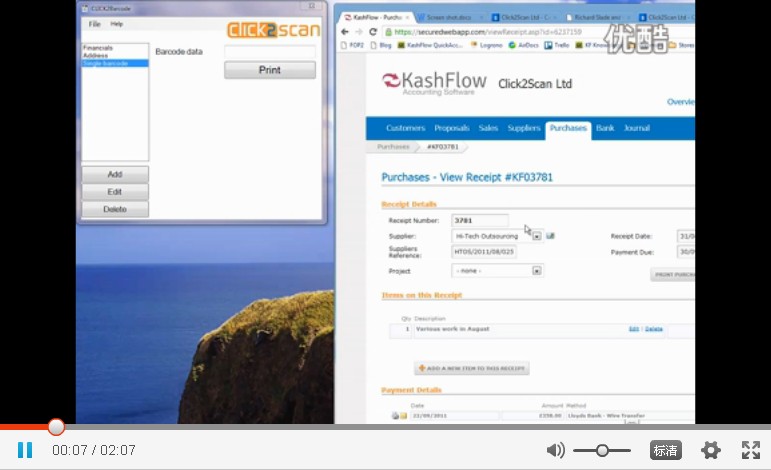Open the Help menu in Click2Barcode
Viewport: 771px width, 470px height.
click(117, 24)
